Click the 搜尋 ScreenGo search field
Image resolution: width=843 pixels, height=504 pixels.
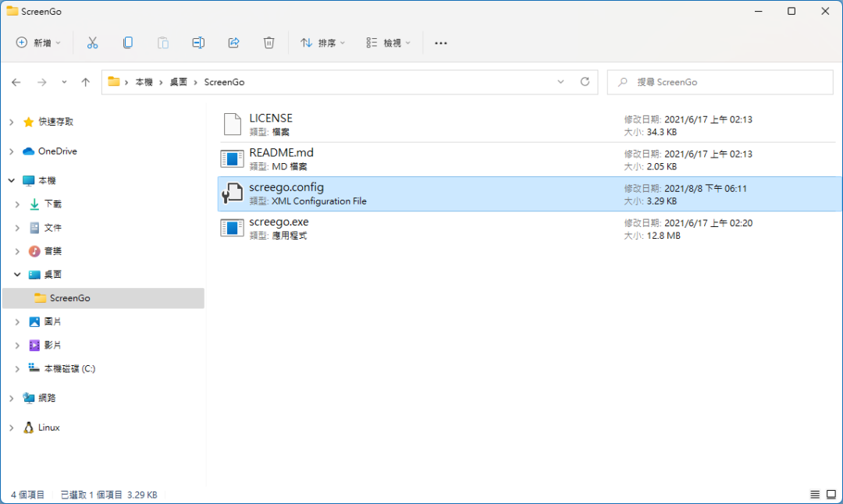pyautogui.click(x=720, y=82)
